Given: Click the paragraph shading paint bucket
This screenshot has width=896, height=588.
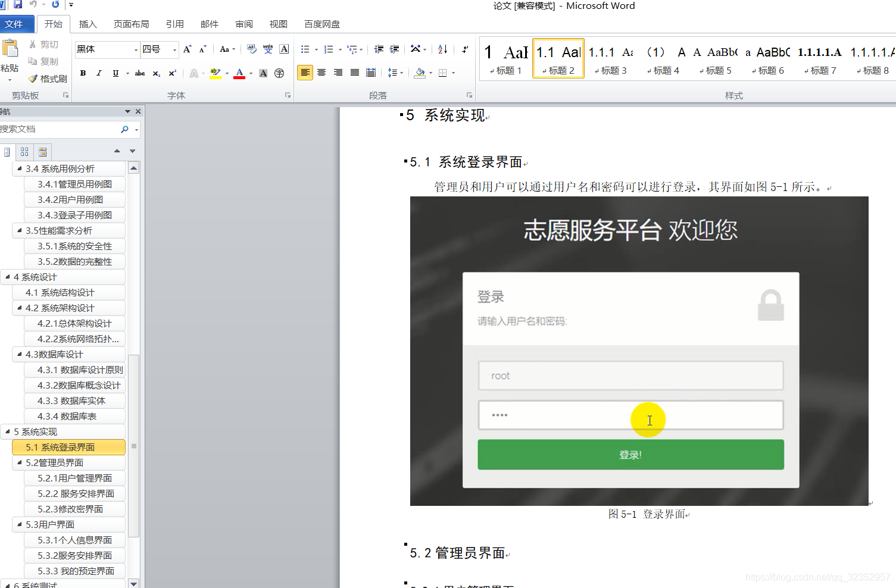Looking at the screenshot, I should click(x=420, y=73).
